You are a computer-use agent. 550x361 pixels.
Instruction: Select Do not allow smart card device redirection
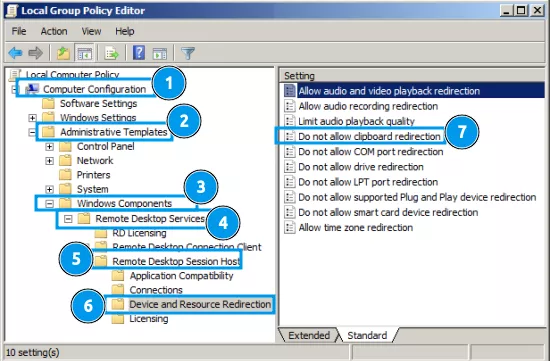tap(388, 212)
